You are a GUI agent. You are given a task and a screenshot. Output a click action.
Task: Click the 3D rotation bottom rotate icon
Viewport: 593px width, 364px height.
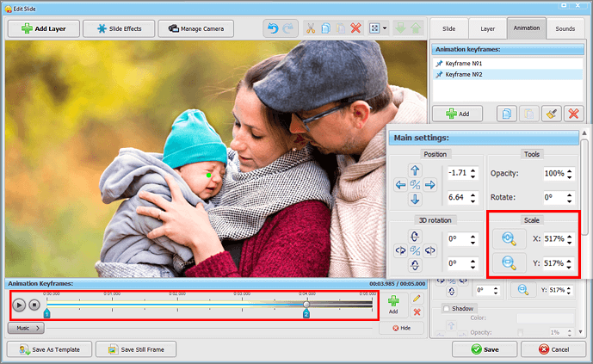tap(415, 265)
